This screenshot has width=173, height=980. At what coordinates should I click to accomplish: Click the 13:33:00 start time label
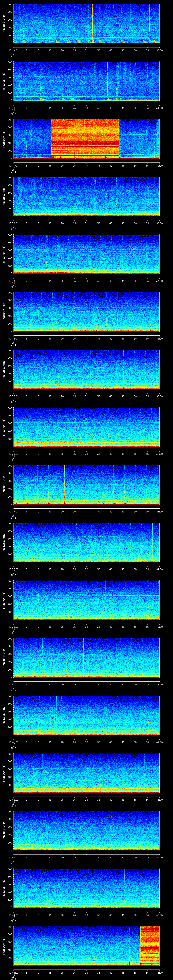pyautogui.click(x=13, y=281)
